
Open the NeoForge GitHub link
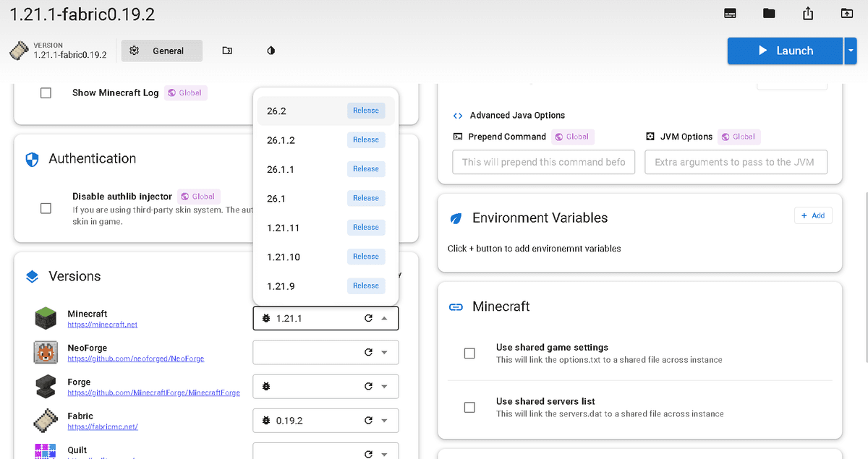coord(135,359)
